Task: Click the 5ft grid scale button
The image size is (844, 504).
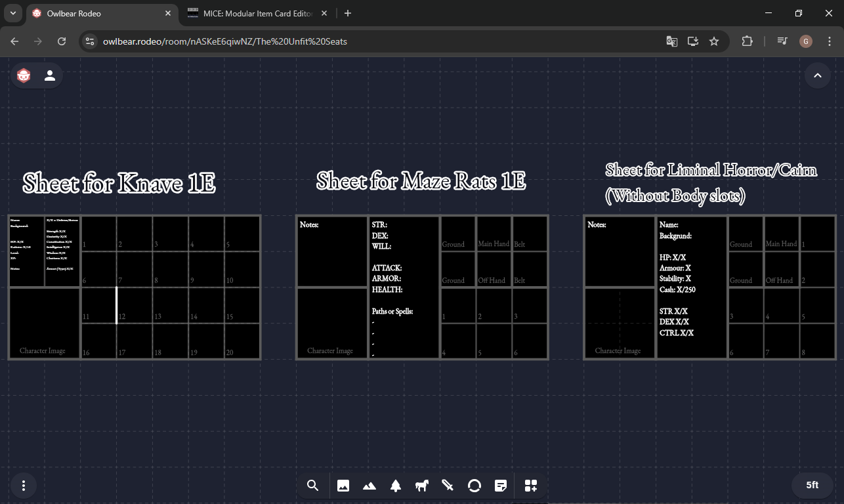Action: click(812, 486)
